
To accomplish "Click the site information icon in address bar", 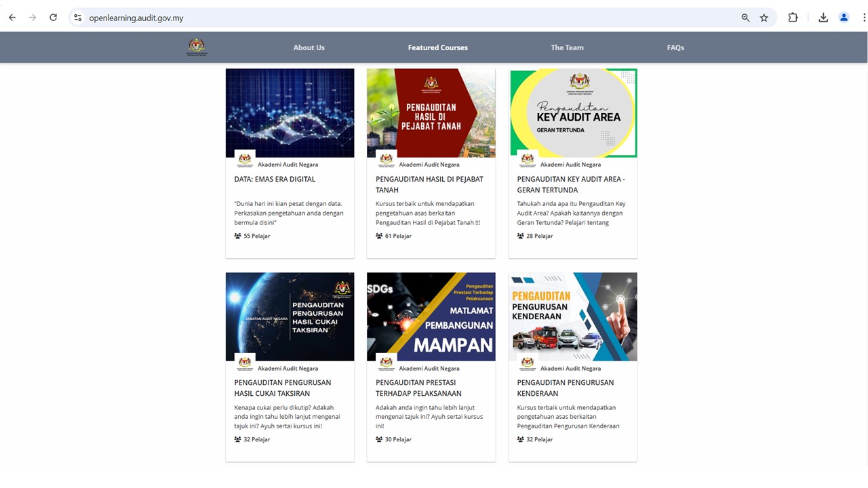I will tap(77, 18).
